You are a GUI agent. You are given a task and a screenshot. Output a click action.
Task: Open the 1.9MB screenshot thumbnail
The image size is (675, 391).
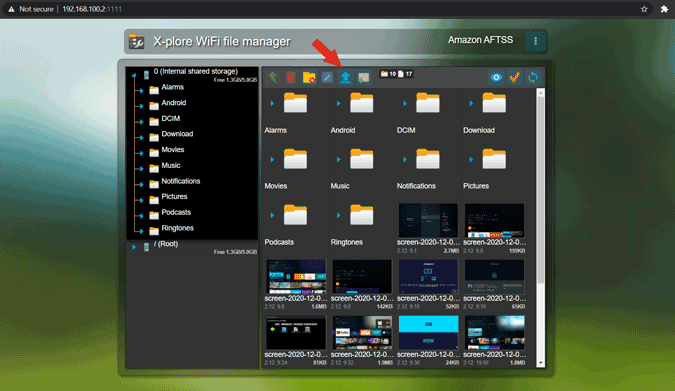point(362,332)
